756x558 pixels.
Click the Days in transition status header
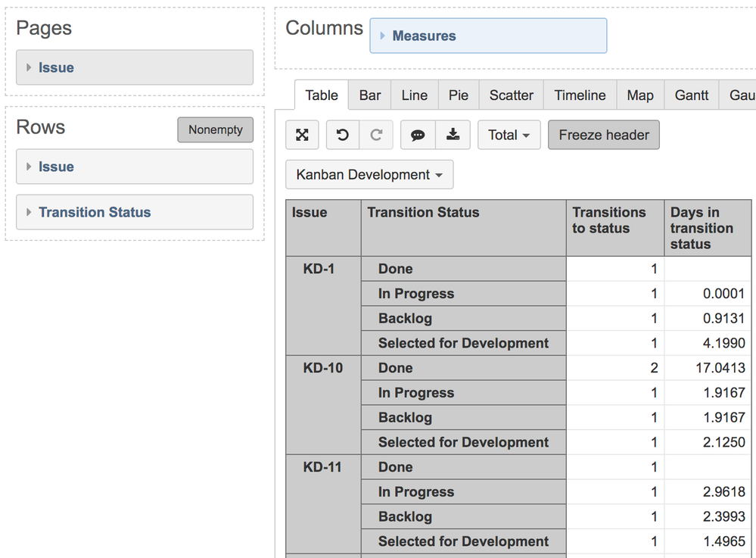point(708,228)
